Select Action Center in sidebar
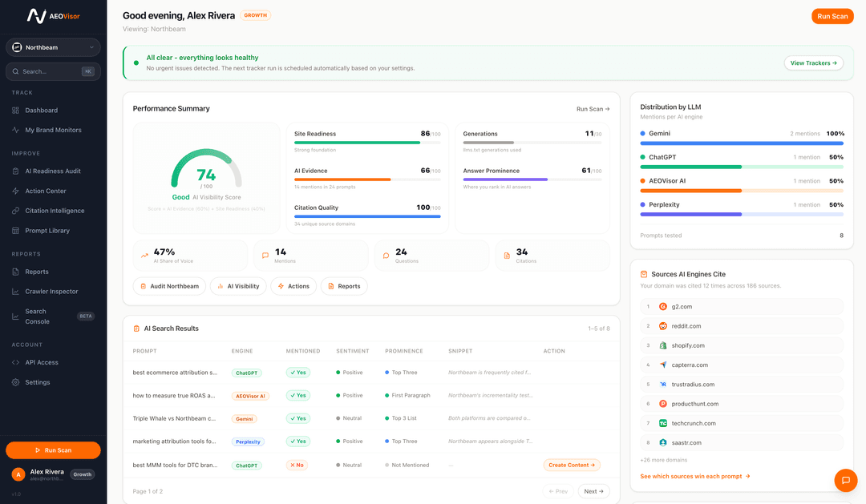This screenshot has height=504, width=866. pyautogui.click(x=45, y=191)
